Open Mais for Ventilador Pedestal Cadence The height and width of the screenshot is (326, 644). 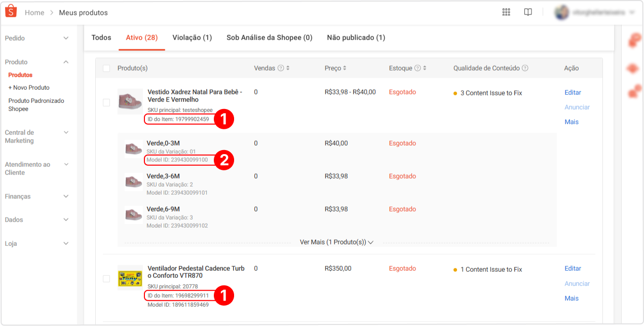pos(572,299)
